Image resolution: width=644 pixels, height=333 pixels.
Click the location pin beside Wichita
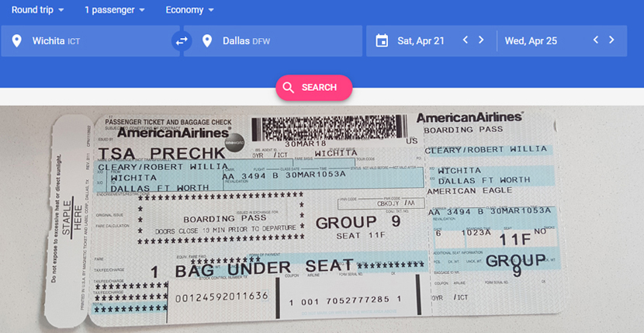tap(16, 41)
